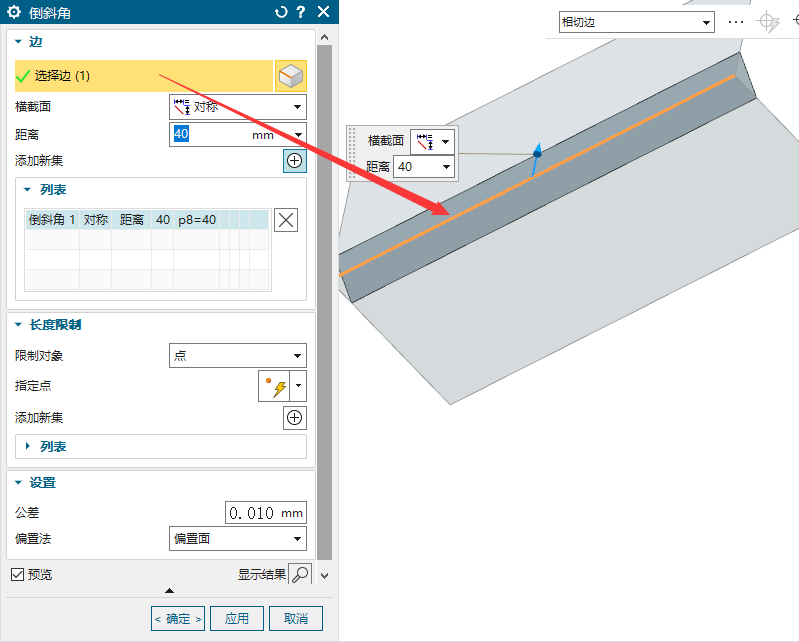Click the 显示结果 magnifier icon
The width and height of the screenshot is (799, 642).
coord(300,574)
